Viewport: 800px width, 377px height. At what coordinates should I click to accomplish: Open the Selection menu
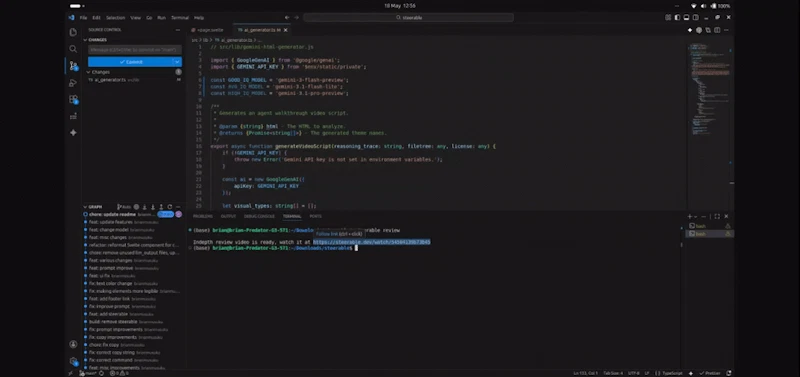115,17
